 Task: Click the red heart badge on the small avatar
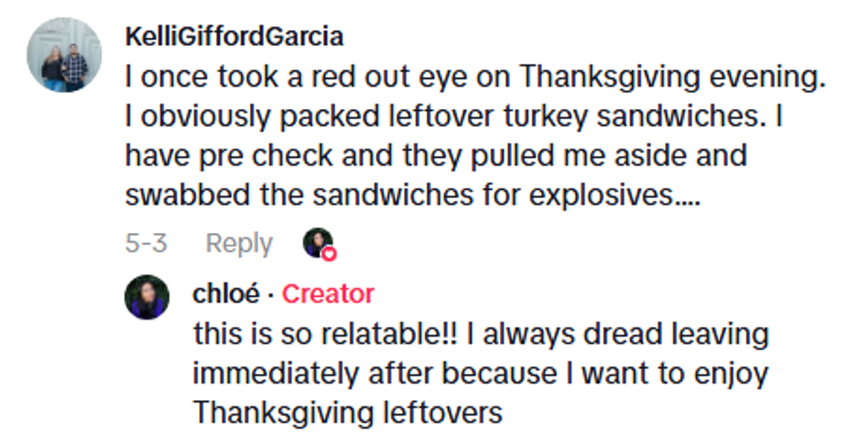point(329,253)
